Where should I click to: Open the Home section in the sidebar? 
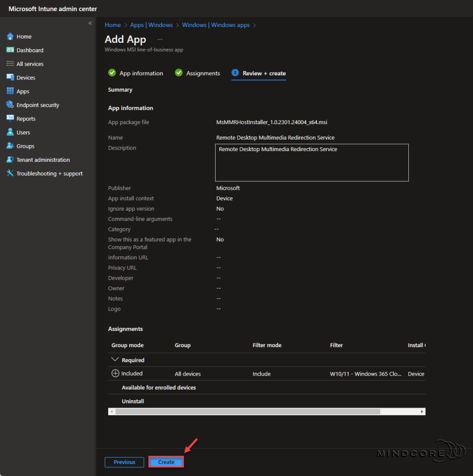[24, 36]
